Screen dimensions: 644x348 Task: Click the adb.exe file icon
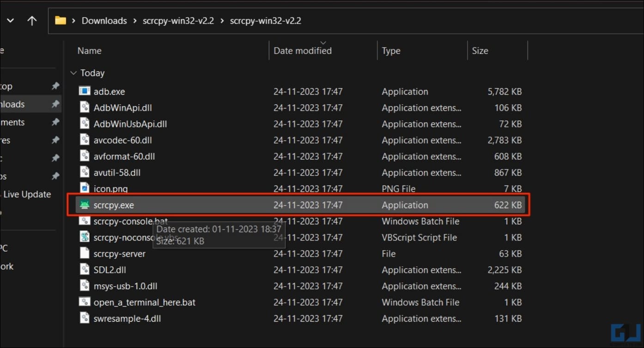click(85, 91)
